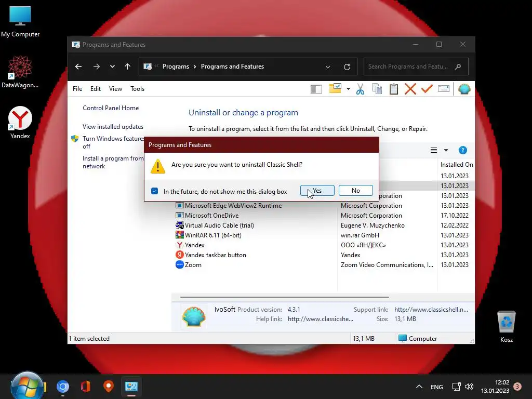Click the view options list icon
Viewport: 532px width, 399px height.
(434, 150)
